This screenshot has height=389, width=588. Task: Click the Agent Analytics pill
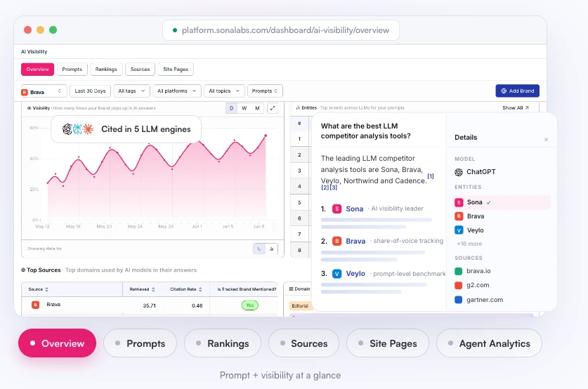click(x=489, y=343)
